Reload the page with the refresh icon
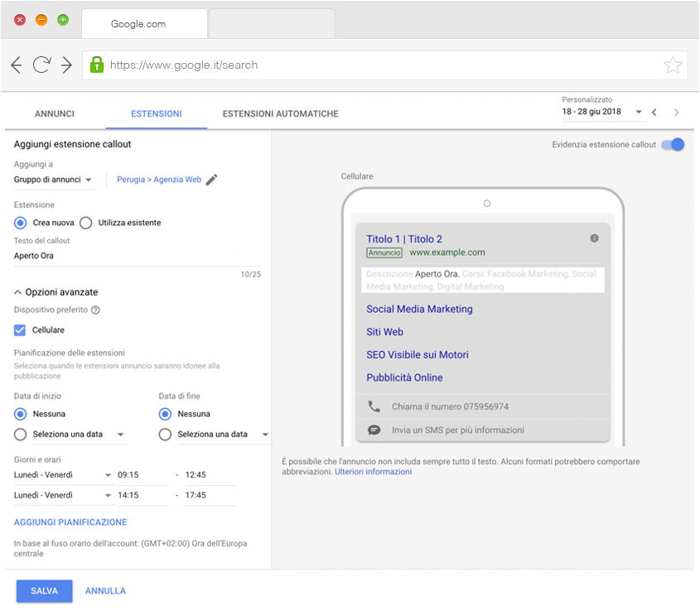Image resolution: width=700 pixels, height=616 pixels. click(x=42, y=65)
